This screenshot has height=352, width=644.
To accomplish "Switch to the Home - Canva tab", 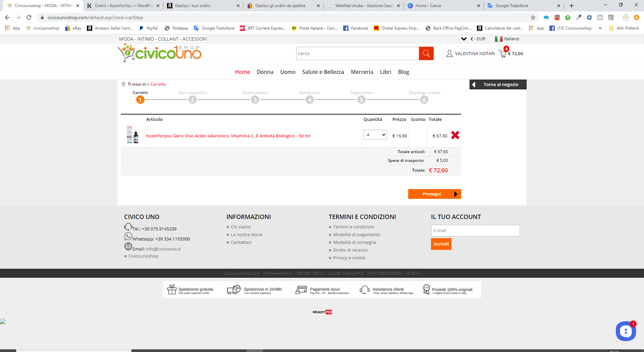I will (443, 6).
